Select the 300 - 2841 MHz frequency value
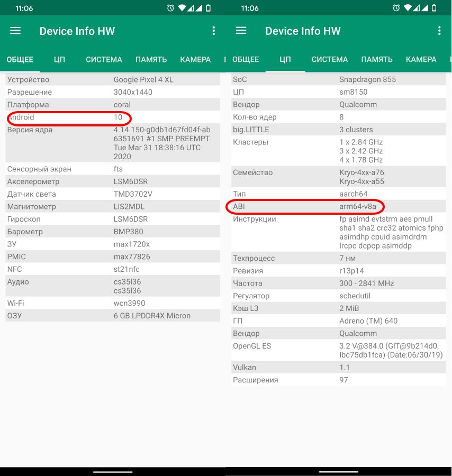The image size is (452, 476). click(x=367, y=283)
